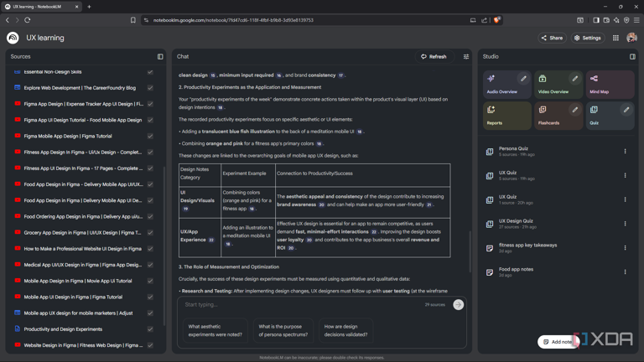
Task: Open more options for Food app notes
Action: pyautogui.click(x=625, y=272)
